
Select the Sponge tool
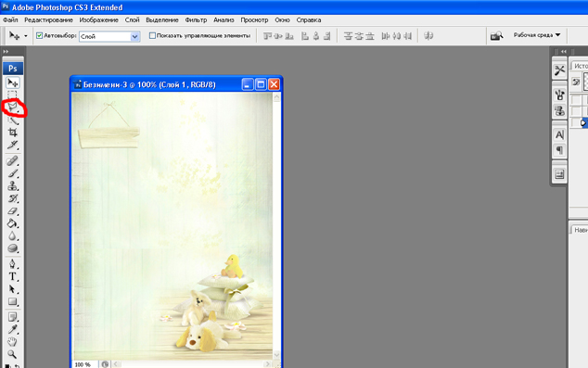(13, 248)
